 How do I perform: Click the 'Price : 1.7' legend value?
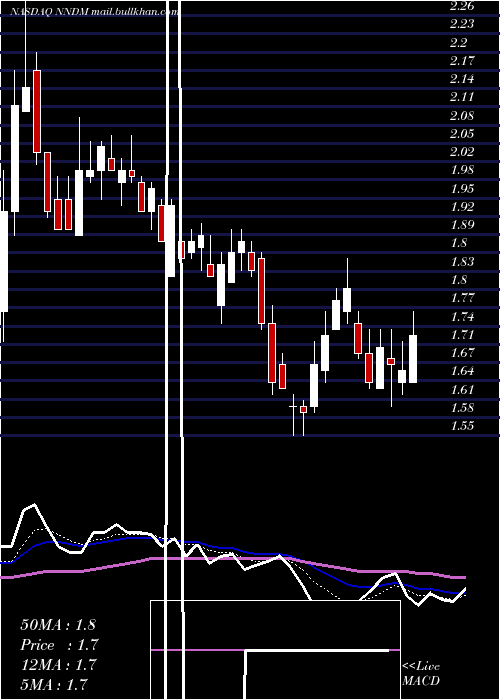point(59,645)
